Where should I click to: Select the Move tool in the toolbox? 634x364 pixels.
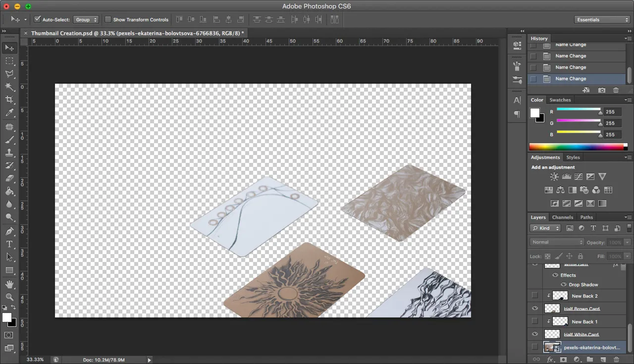[9, 48]
